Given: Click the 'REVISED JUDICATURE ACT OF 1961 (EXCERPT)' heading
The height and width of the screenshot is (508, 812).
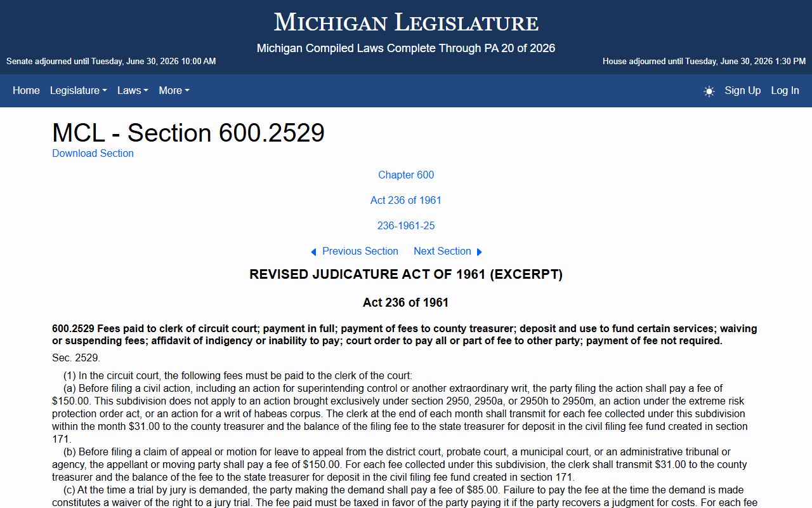Looking at the screenshot, I should (406, 274).
